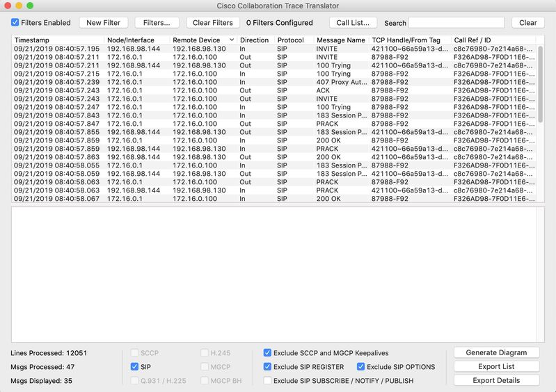Select the ACK message row
This screenshot has height=392, width=556.
pos(273,90)
